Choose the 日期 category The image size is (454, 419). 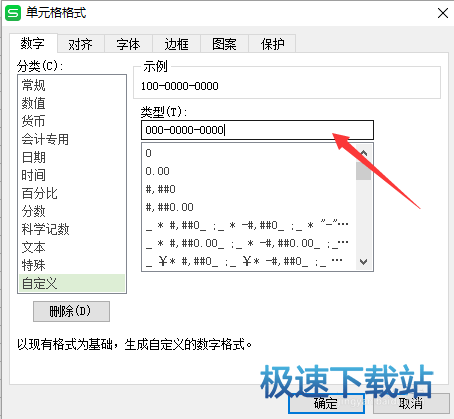click(72, 157)
